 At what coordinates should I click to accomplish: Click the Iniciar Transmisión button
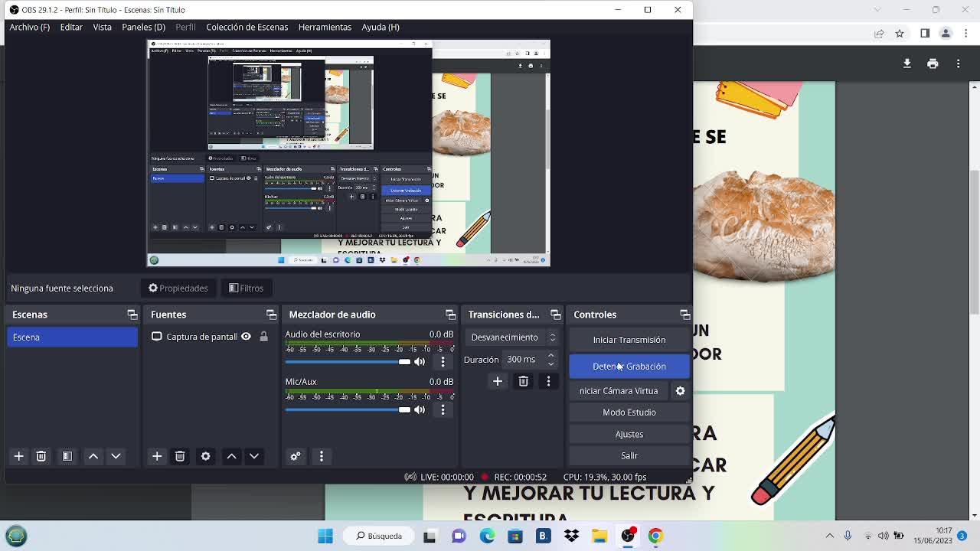click(629, 340)
